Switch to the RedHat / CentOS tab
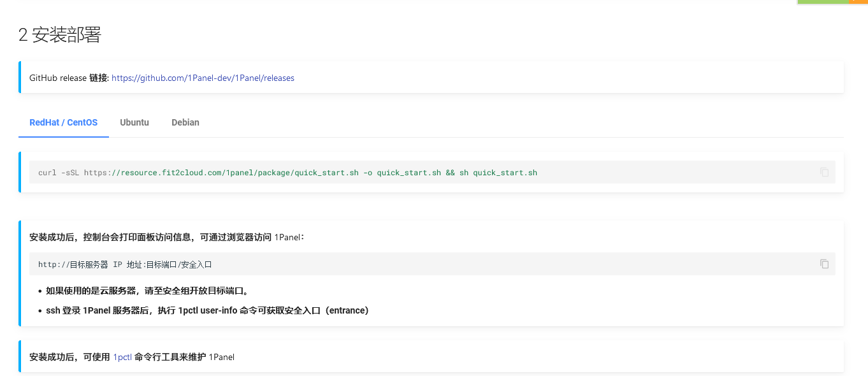The height and width of the screenshot is (376, 868). (x=64, y=122)
